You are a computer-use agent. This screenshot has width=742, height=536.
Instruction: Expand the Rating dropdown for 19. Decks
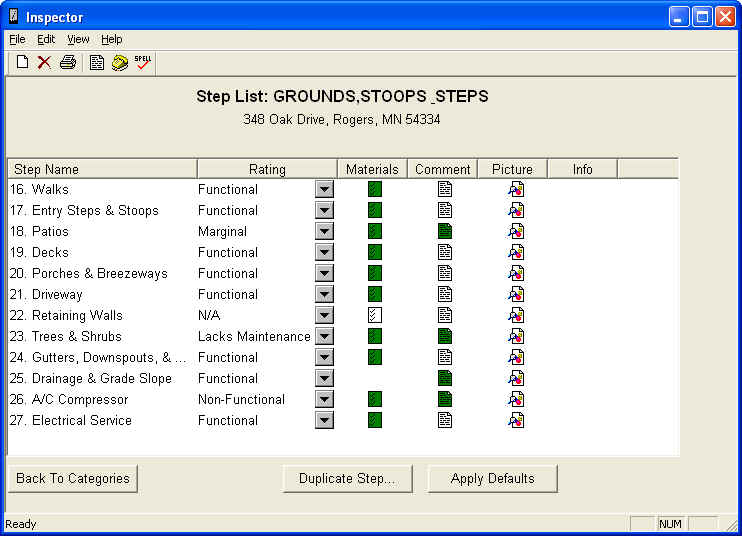324,252
